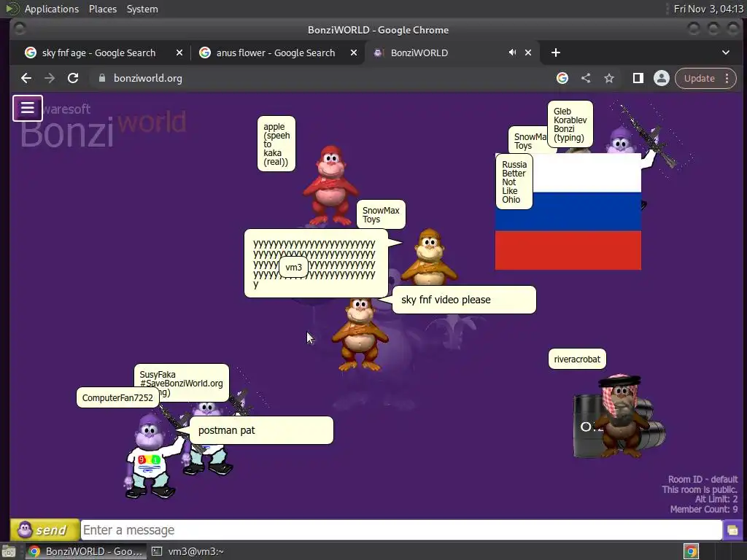This screenshot has height=560, width=747.
Task: Click the 'sky fnf video please' speech bubble
Action: click(464, 300)
